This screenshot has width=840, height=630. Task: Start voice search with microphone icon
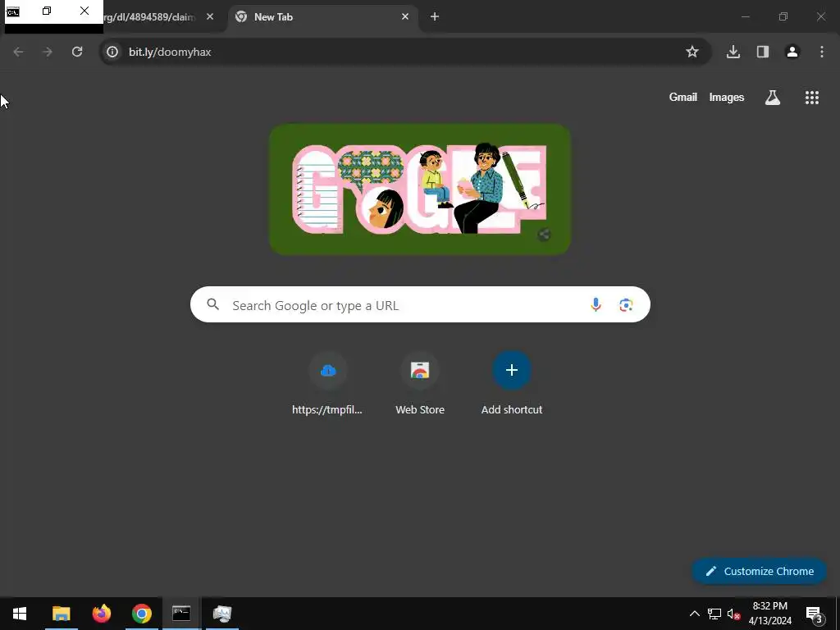[596, 305]
